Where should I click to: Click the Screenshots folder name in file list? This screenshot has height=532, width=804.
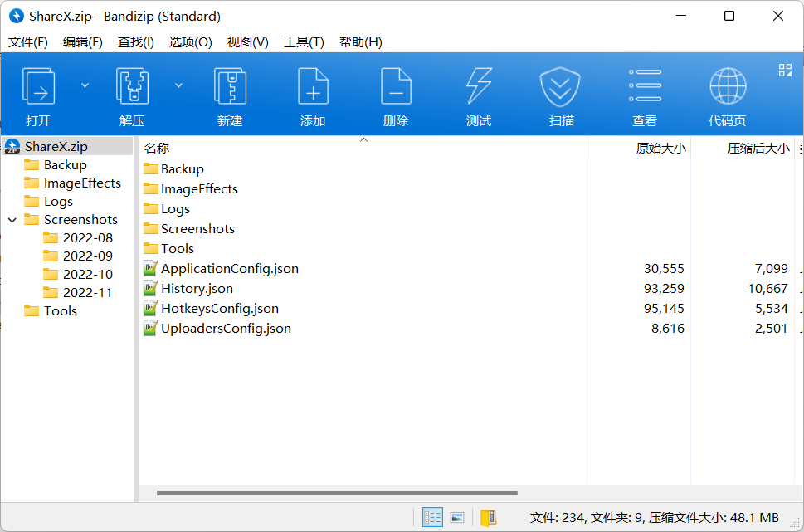pos(198,228)
